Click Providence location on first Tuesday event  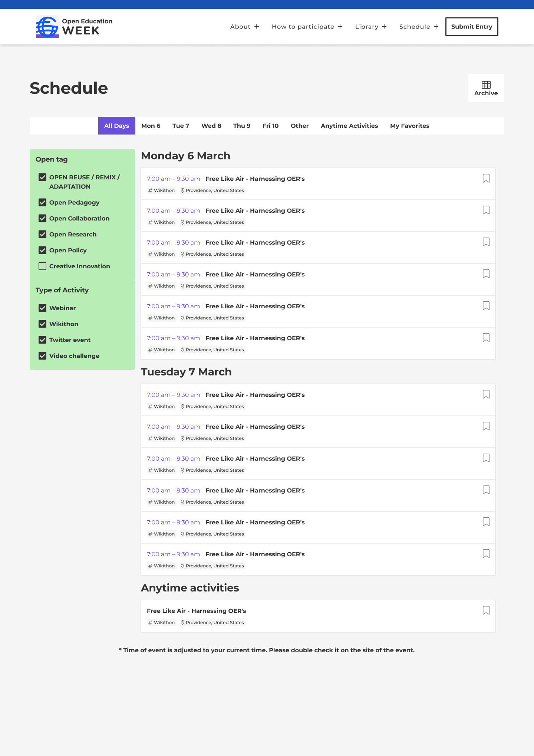click(x=212, y=407)
